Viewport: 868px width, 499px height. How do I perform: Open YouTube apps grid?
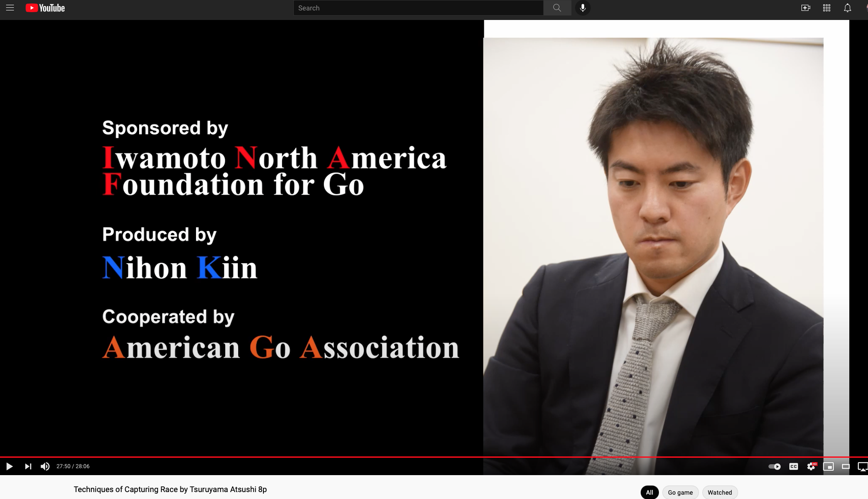(x=826, y=8)
